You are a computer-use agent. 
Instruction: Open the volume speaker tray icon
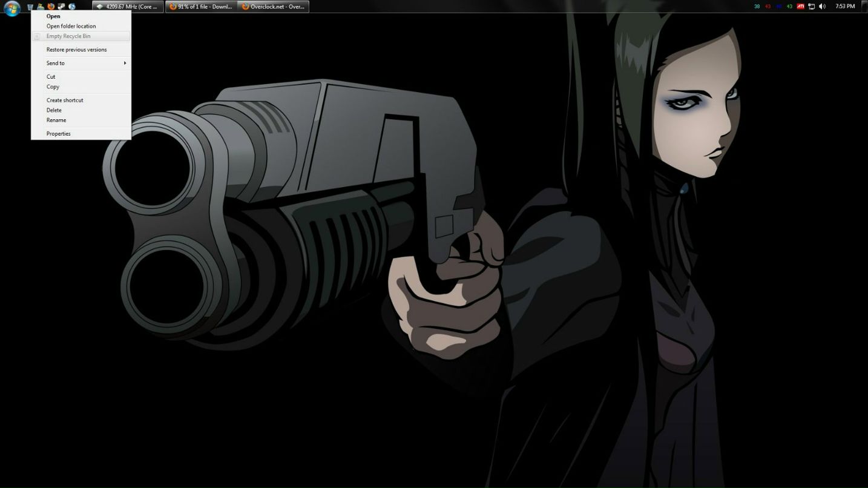click(x=822, y=7)
